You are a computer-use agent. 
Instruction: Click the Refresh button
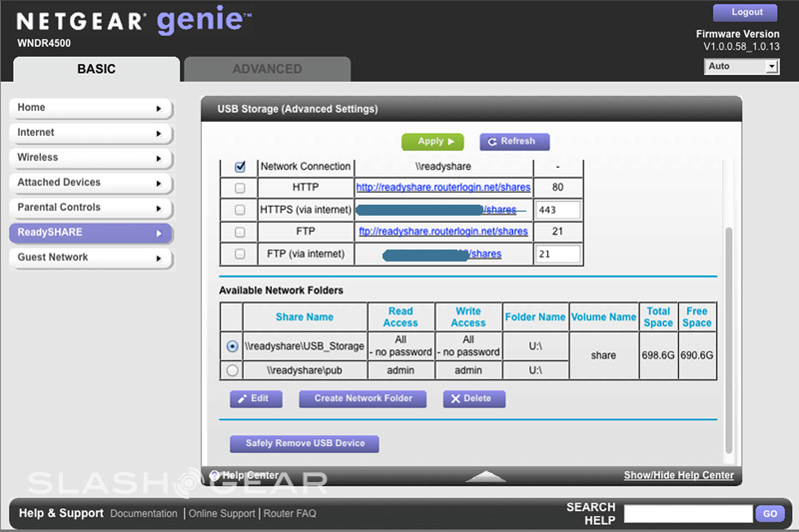[514, 142]
